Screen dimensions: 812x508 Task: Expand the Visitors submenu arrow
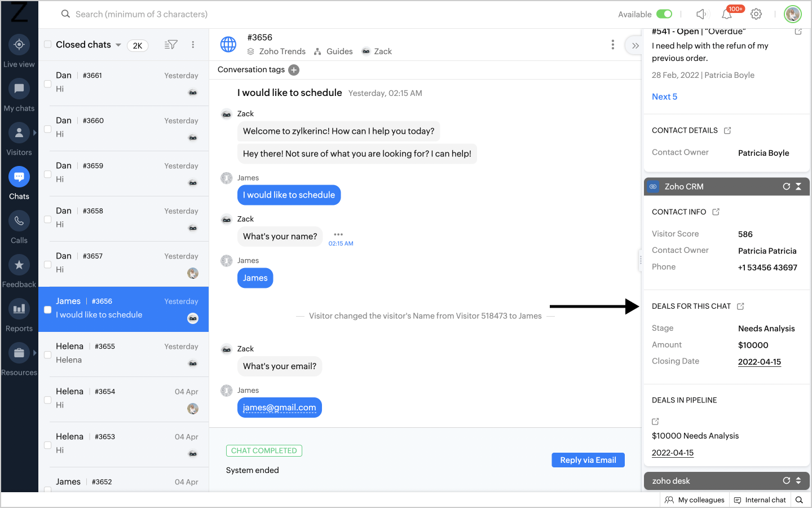(x=35, y=133)
